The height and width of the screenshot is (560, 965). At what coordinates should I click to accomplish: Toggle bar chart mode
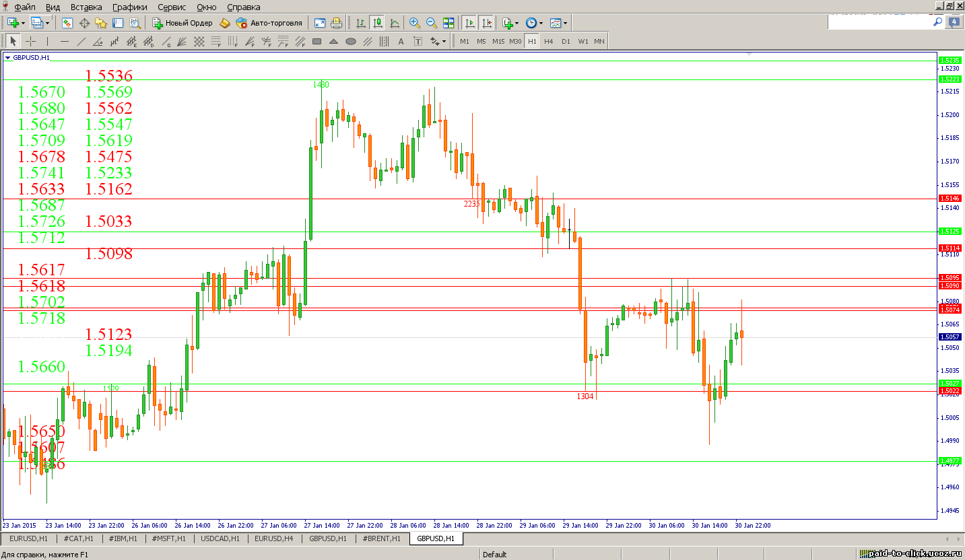pos(361,23)
